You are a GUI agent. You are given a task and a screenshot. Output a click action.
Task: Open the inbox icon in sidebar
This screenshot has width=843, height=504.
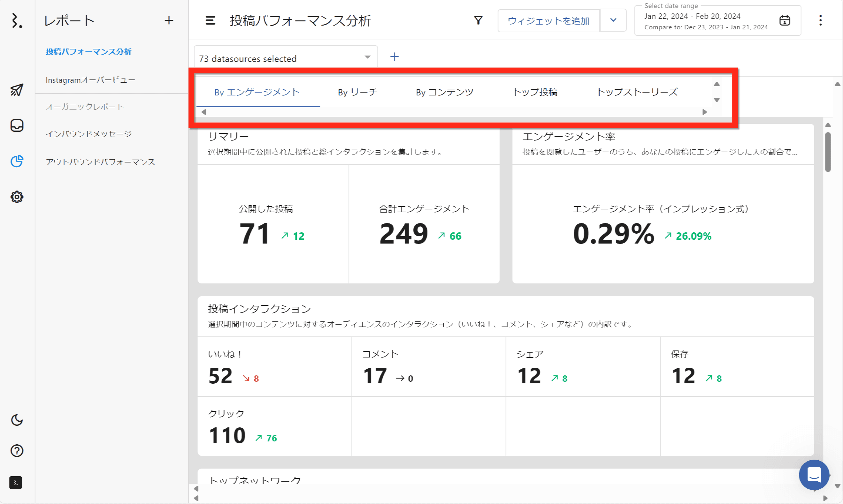[x=17, y=125]
